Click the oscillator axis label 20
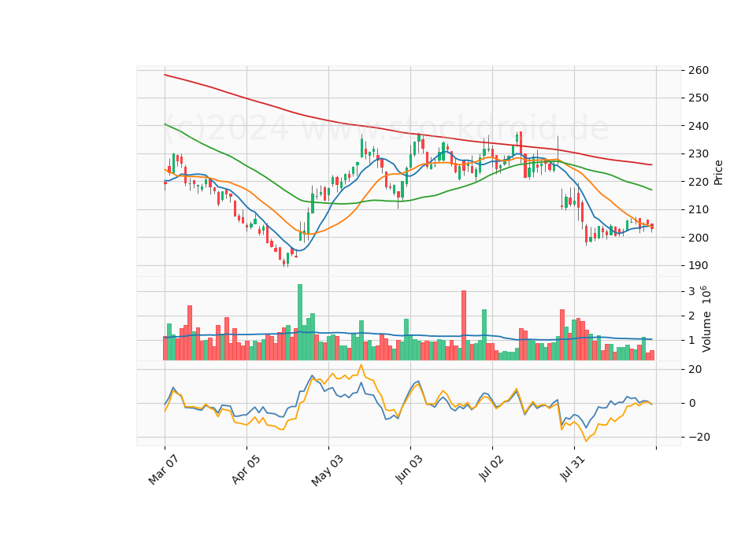The width and height of the screenshot is (756, 543). click(695, 370)
